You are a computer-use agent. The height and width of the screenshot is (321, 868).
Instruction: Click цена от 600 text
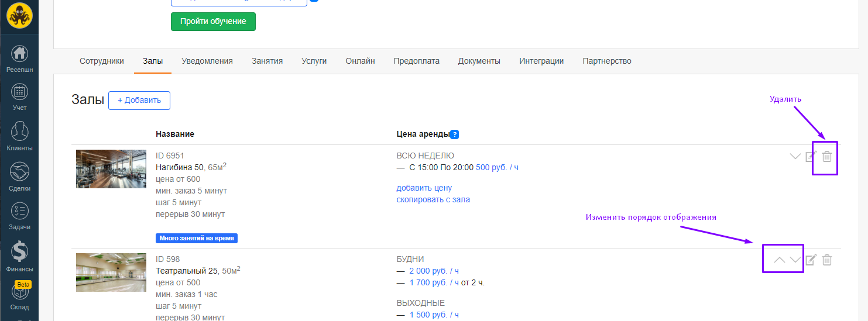point(178,179)
